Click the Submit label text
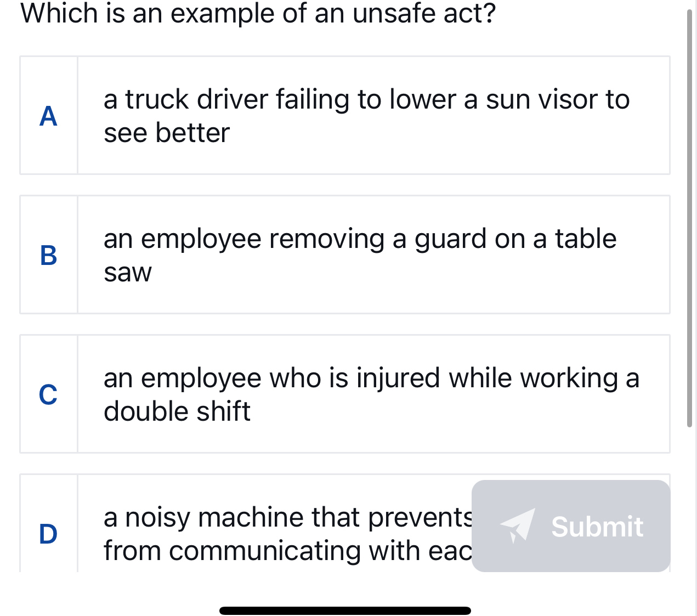Viewport: 697px width, 616px height. [597, 527]
